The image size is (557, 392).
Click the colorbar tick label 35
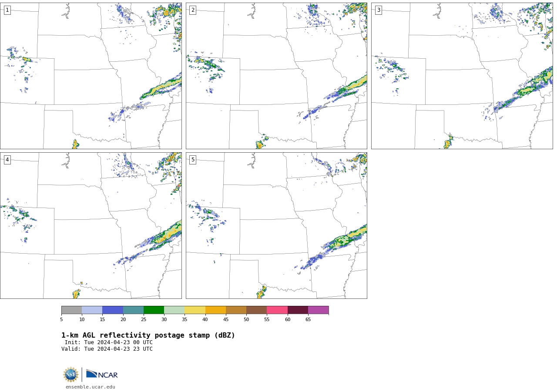(185, 320)
